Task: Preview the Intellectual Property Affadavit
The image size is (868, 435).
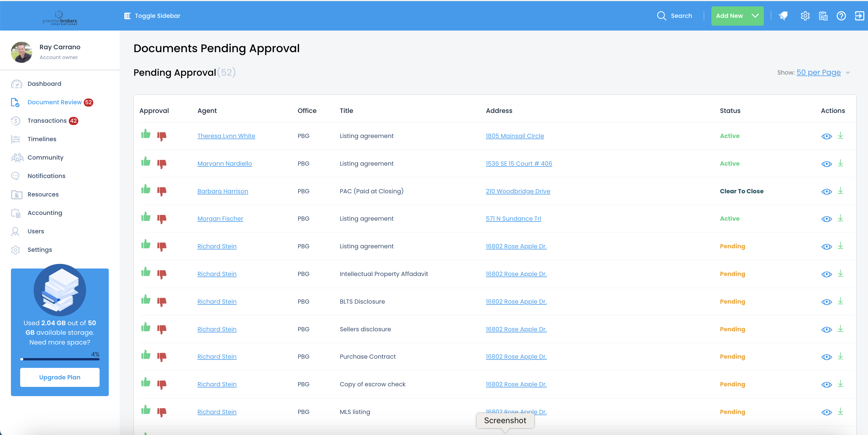Action: tap(826, 274)
